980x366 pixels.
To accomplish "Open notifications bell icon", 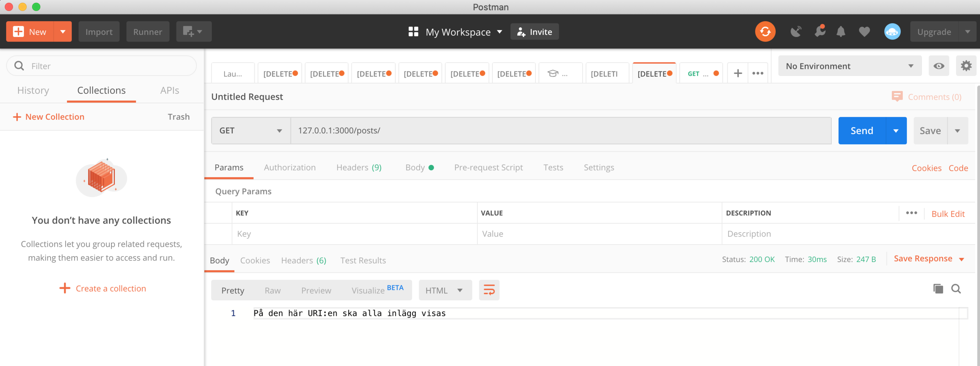I will (x=841, y=32).
